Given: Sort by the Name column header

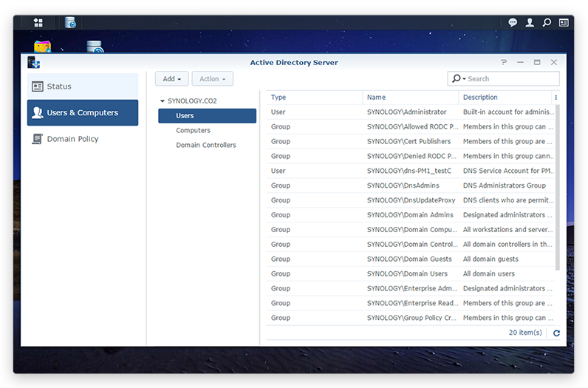Looking at the screenshot, I should pyautogui.click(x=411, y=98).
